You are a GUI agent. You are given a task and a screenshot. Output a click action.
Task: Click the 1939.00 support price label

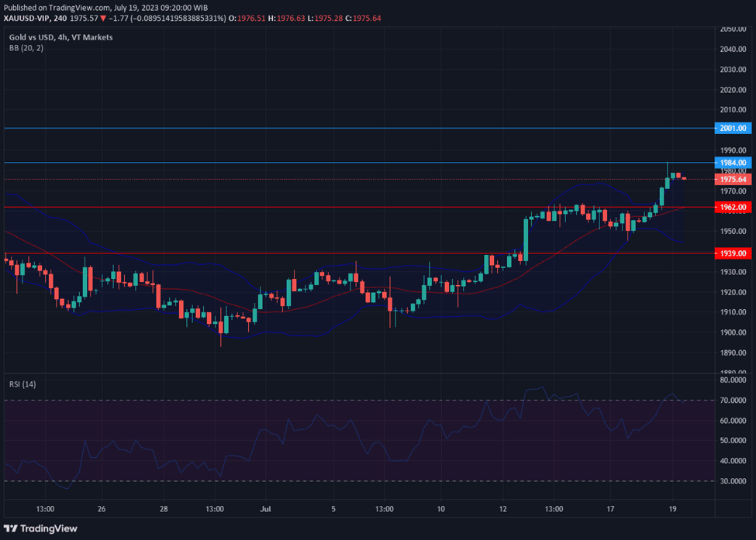click(x=733, y=253)
